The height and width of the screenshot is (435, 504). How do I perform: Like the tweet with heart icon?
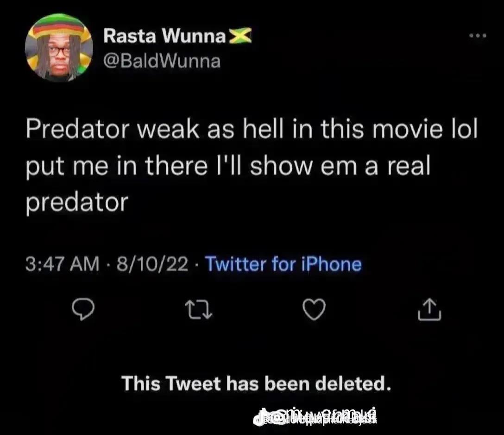[x=315, y=309]
